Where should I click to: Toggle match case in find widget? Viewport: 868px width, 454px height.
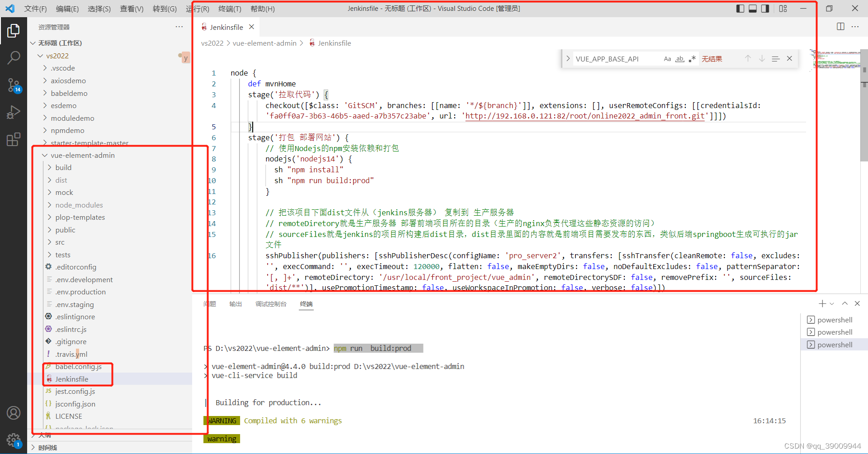tap(667, 59)
